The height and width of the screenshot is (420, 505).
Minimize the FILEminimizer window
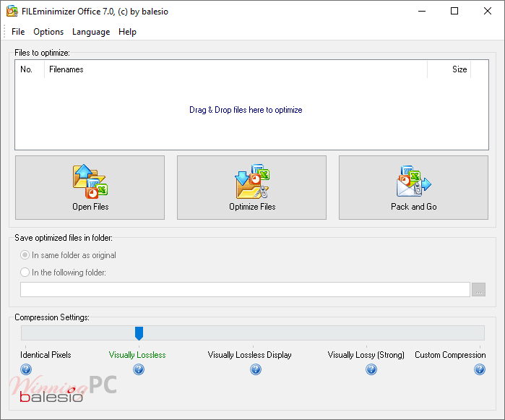pyautogui.click(x=422, y=12)
